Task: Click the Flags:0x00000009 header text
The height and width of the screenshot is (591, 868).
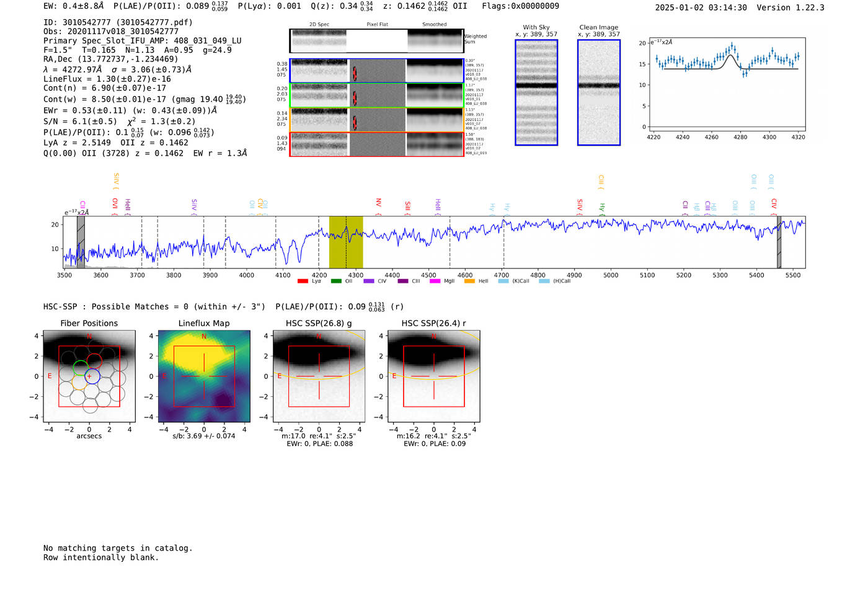Action: [520, 6]
